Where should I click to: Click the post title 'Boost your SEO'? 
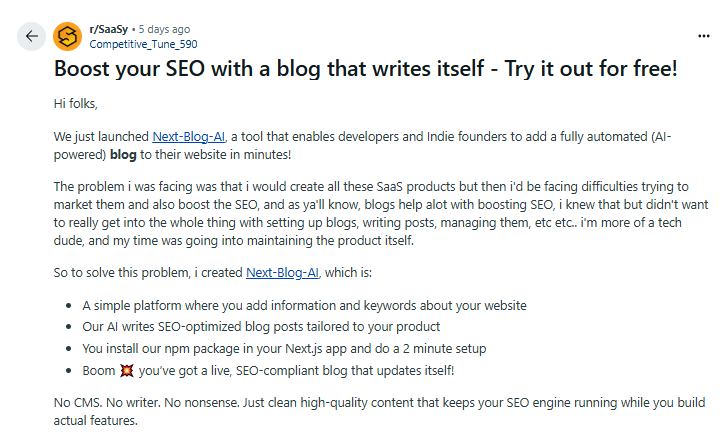point(200,69)
